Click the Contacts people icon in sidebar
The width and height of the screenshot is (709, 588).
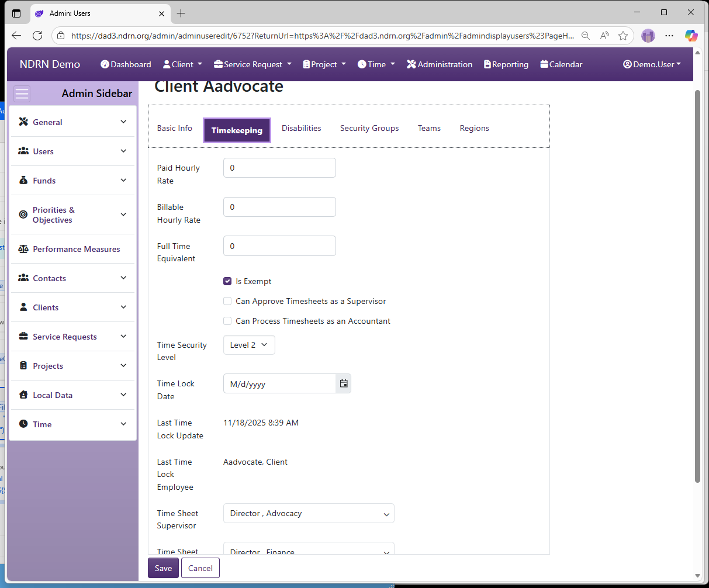(x=23, y=278)
